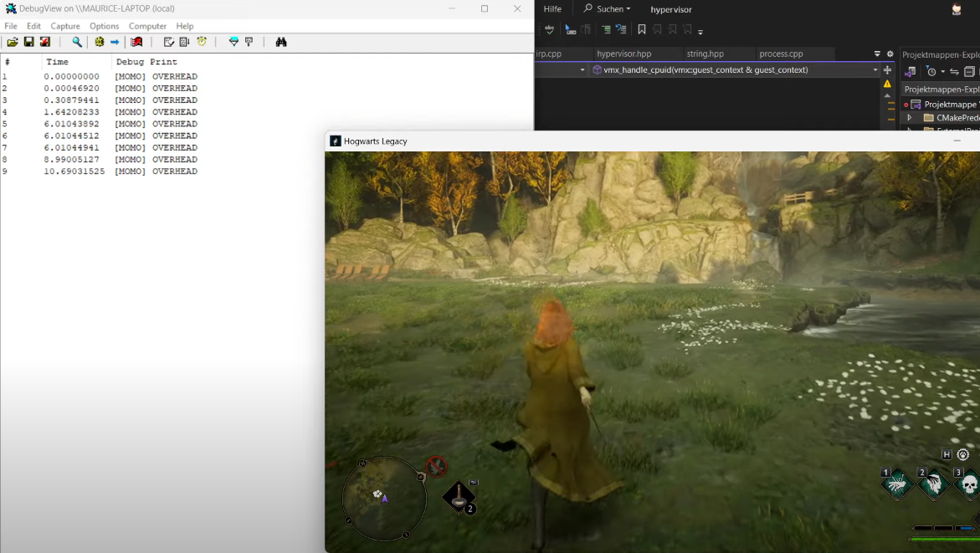Switch to the hypervisor.hpp tab
This screenshot has height=553, width=980.
point(623,54)
